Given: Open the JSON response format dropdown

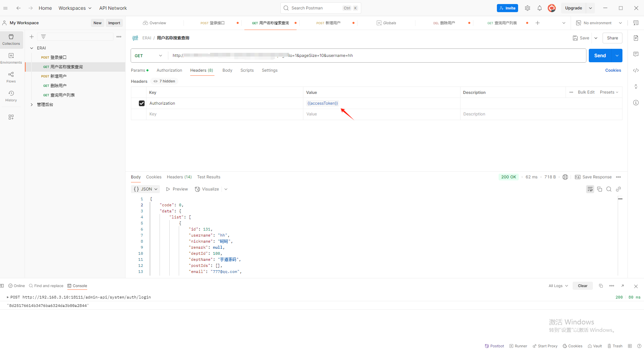Looking at the screenshot, I should (145, 189).
